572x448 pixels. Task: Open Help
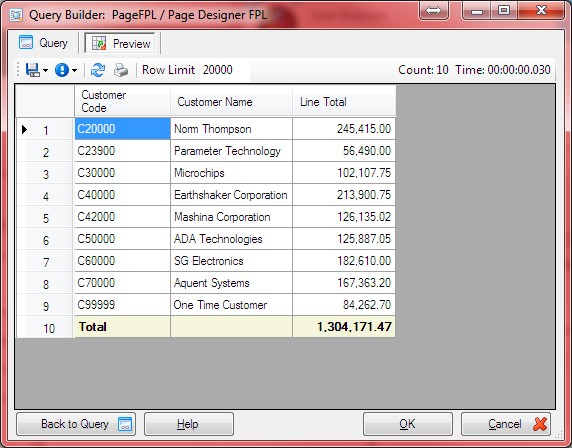tap(189, 424)
